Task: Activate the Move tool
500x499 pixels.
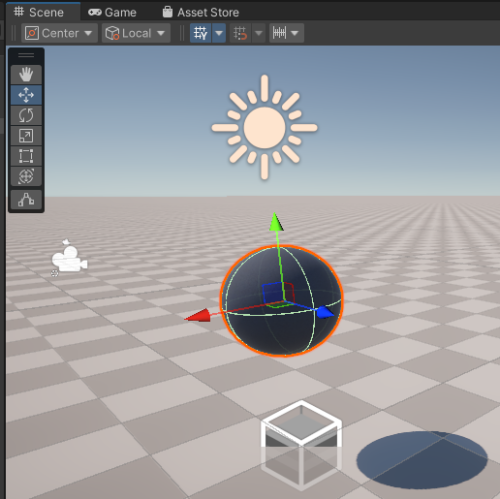Action: click(26, 95)
